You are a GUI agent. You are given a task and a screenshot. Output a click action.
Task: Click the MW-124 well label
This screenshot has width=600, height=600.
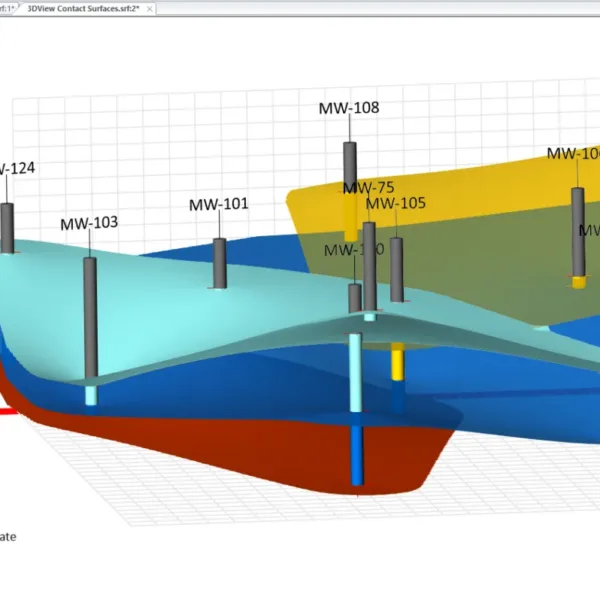(x=17, y=168)
